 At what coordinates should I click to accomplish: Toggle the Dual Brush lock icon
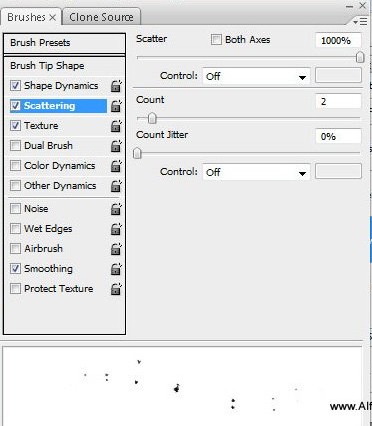pyautogui.click(x=116, y=146)
